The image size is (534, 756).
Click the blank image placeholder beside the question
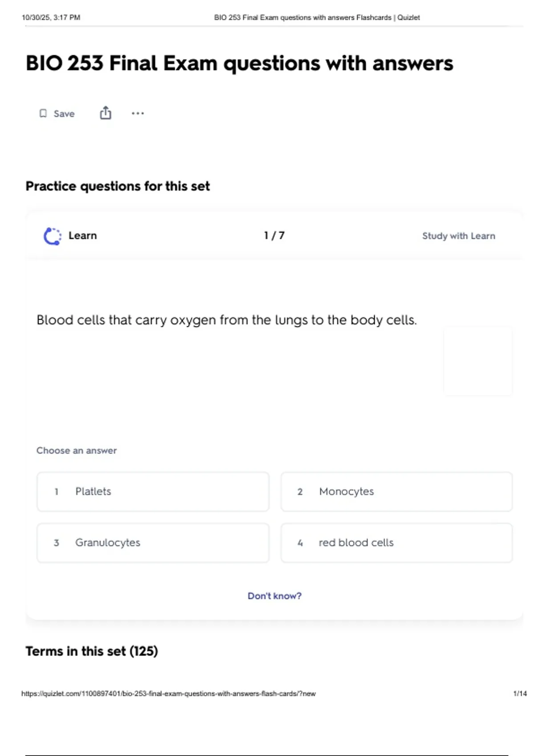coord(478,361)
